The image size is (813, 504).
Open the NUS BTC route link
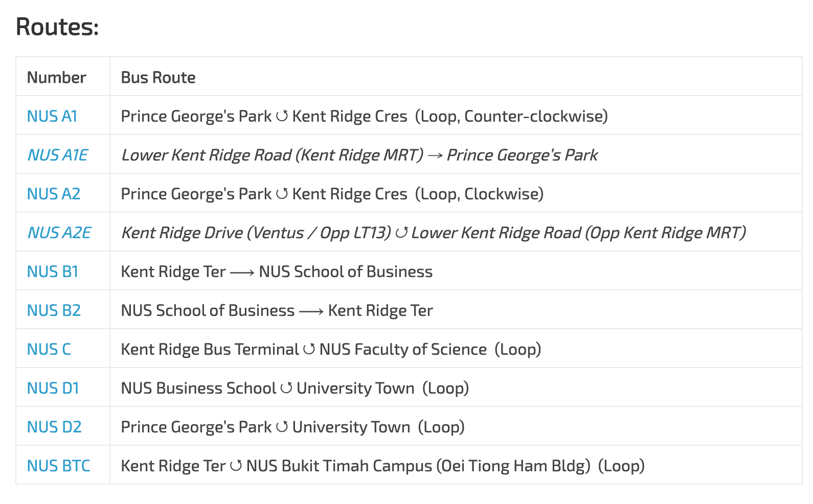pyautogui.click(x=59, y=466)
